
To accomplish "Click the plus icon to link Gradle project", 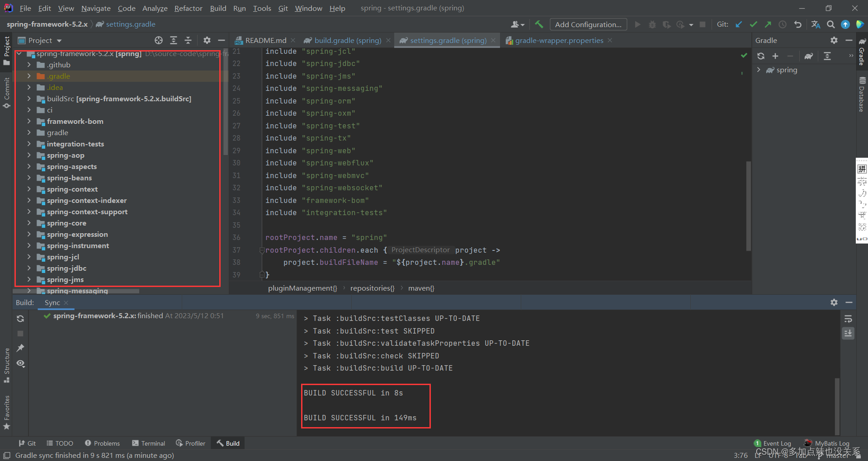I will coord(775,56).
